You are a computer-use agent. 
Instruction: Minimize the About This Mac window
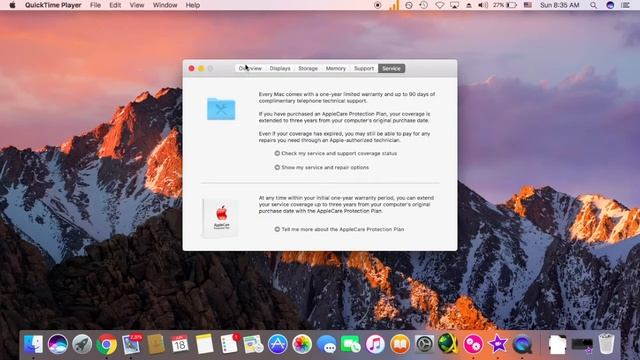[x=201, y=68]
